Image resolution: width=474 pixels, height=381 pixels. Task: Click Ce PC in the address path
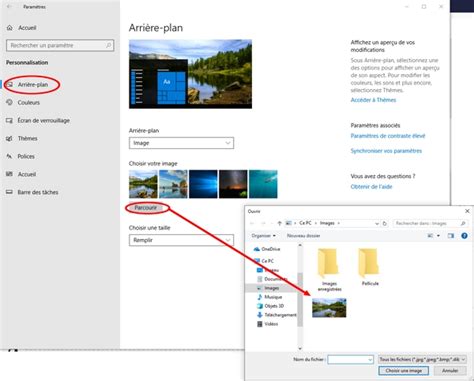pos(305,223)
